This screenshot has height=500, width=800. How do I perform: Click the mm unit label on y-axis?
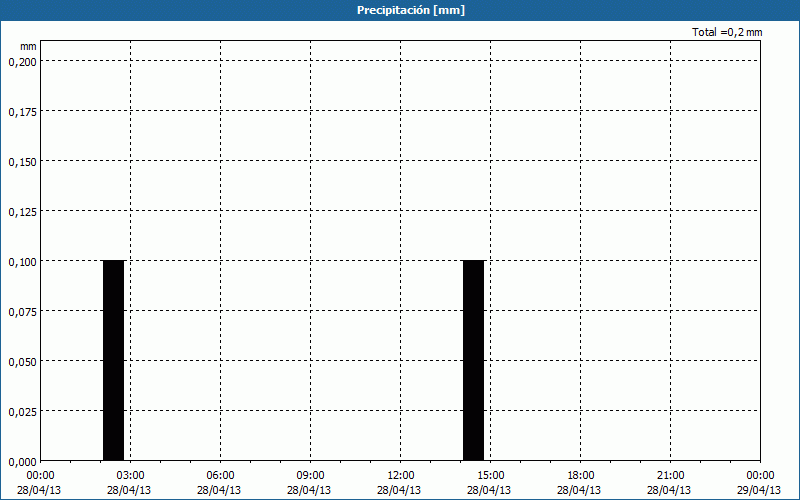(x=28, y=46)
